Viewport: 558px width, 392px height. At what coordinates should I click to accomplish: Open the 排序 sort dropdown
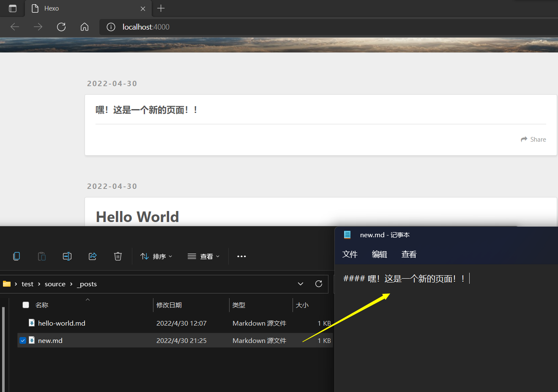[x=156, y=256]
